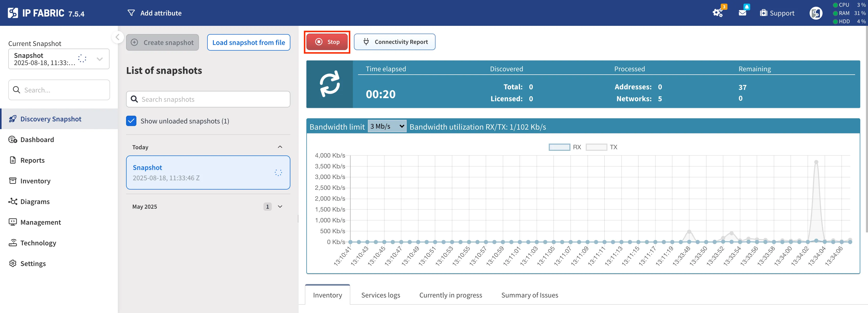Click Load snapshot from file button
Image resolution: width=868 pixels, height=313 pixels.
point(248,42)
